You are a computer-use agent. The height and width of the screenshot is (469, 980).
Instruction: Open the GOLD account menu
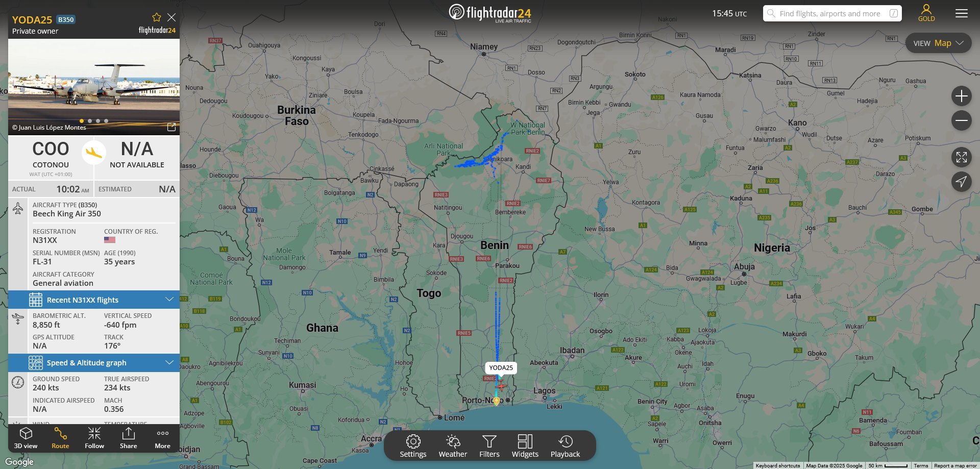click(x=926, y=13)
